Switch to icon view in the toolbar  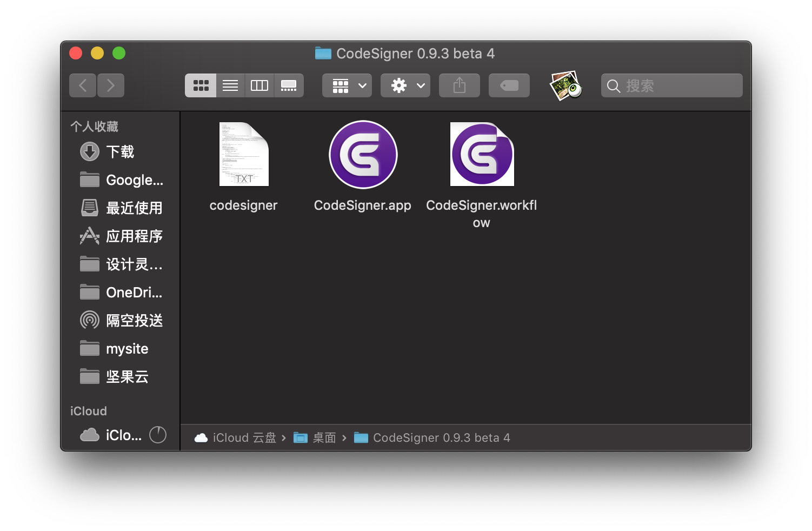pyautogui.click(x=201, y=85)
